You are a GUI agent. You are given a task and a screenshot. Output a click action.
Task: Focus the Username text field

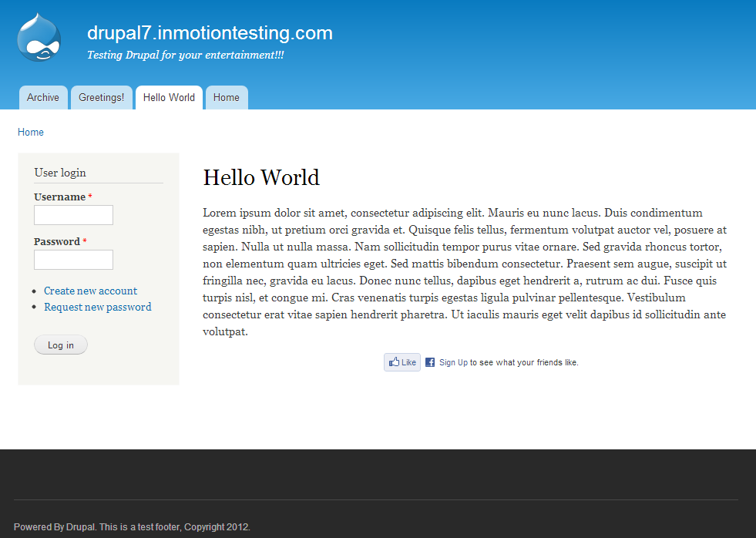pyautogui.click(x=74, y=215)
